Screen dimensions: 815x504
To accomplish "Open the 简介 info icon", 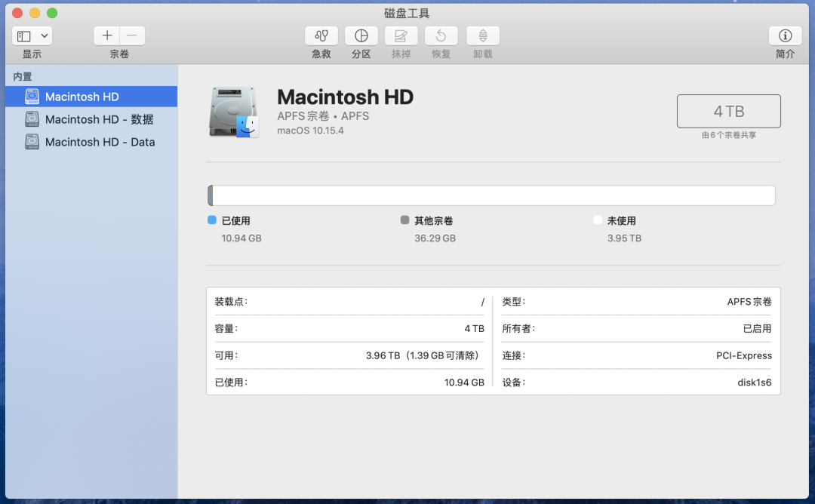I will 785,35.
